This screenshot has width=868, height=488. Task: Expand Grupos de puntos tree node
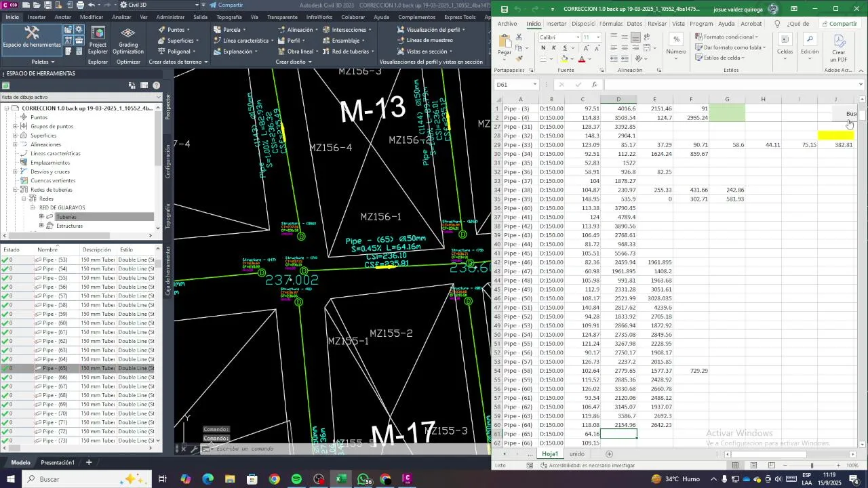coord(15,126)
